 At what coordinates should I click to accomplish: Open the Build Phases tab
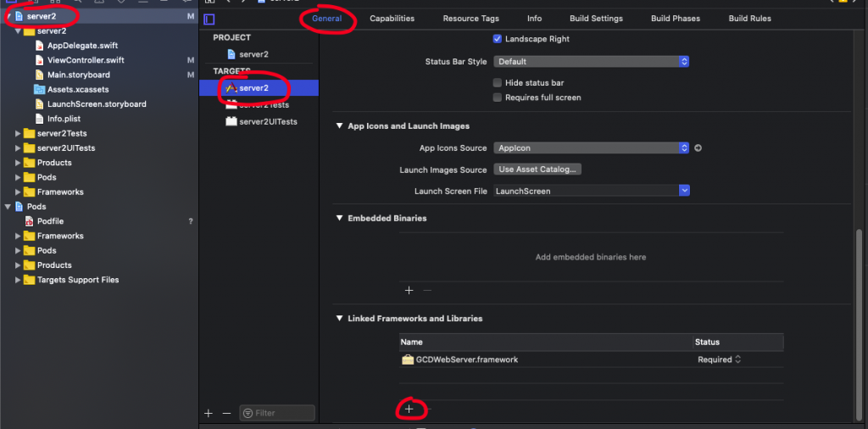tap(676, 19)
